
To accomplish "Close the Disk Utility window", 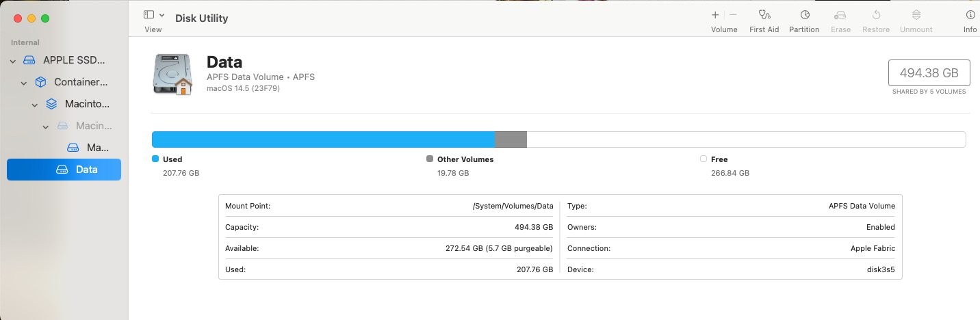I will pos(18,18).
